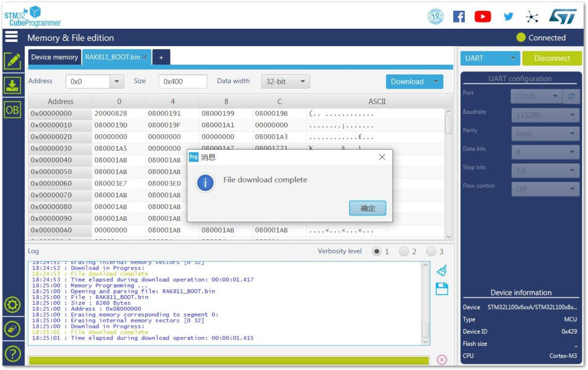Screen dimensions: 588x370
Task: Open the Address dropdown arrow
Action: (x=116, y=82)
